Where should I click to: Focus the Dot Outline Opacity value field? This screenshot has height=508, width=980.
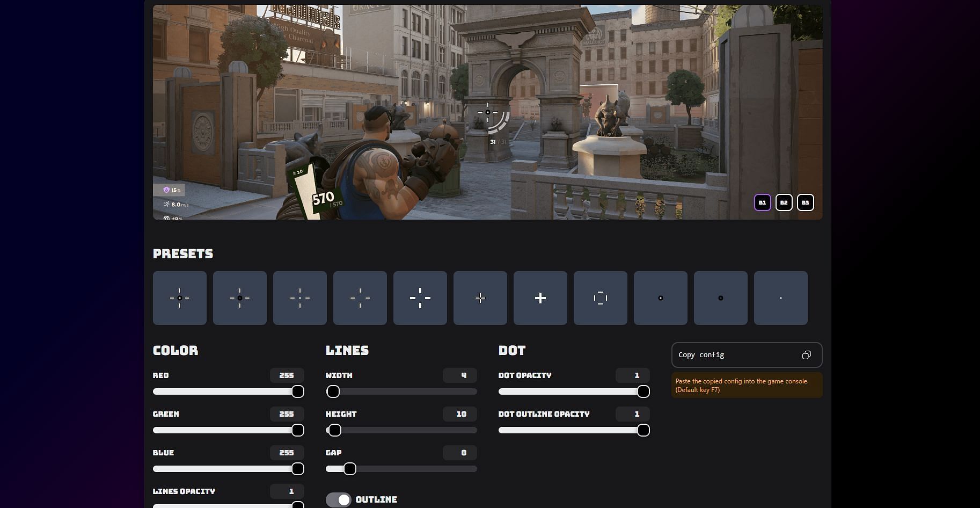pos(633,414)
